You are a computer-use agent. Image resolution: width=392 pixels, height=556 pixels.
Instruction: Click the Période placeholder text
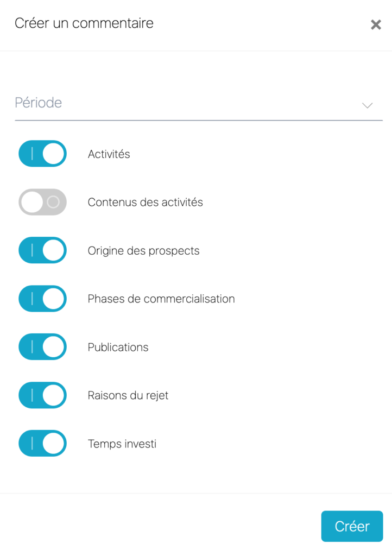[39, 103]
